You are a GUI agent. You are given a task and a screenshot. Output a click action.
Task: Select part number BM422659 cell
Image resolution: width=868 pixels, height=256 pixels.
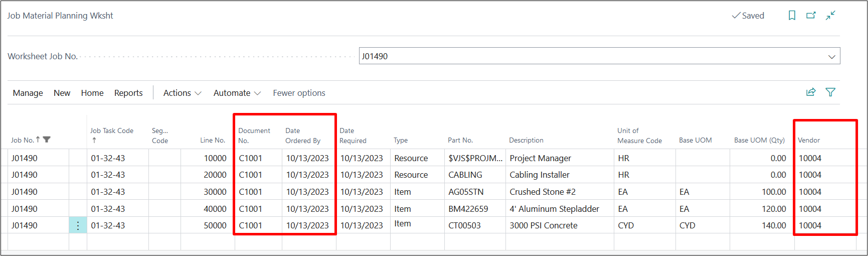pos(468,209)
